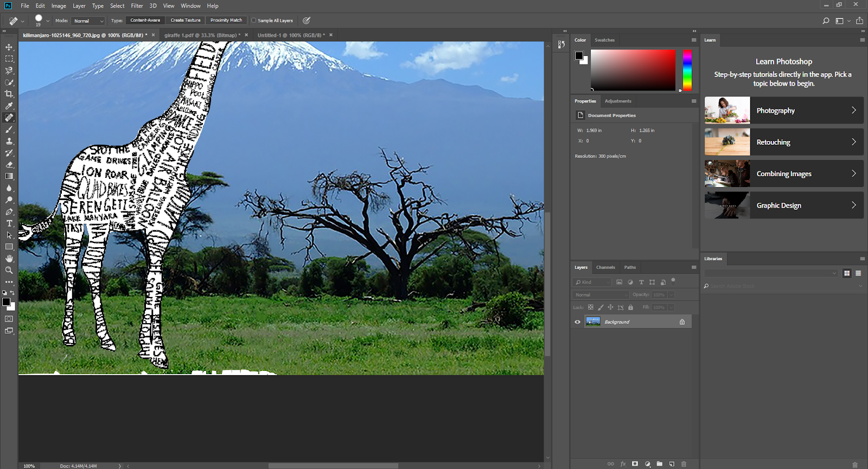Toggle filter for pixel layers

pos(619,282)
